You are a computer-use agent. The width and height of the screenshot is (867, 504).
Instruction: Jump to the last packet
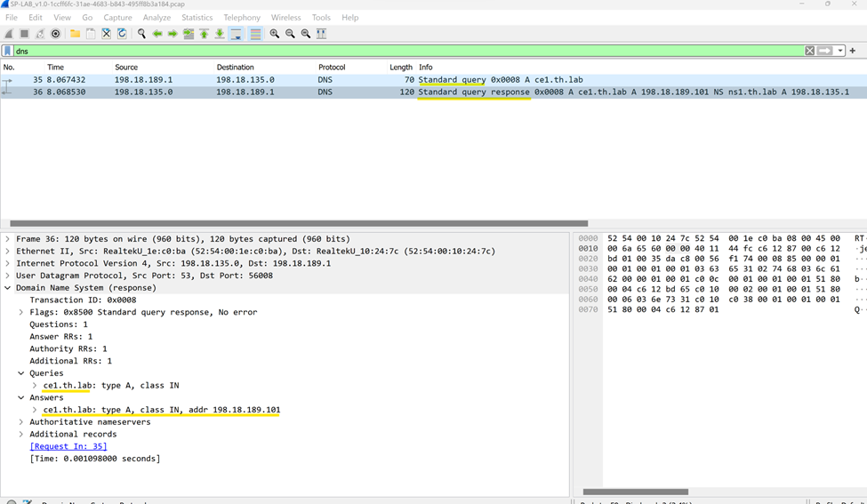pyautogui.click(x=220, y=34)
